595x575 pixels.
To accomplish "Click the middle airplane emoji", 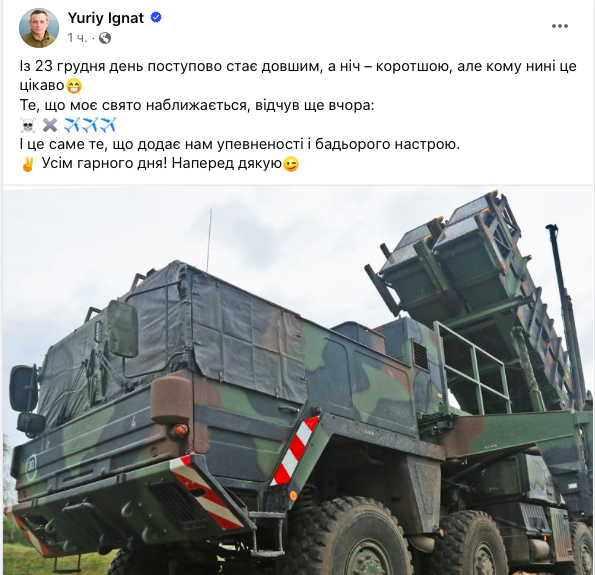I will [90, 125].
